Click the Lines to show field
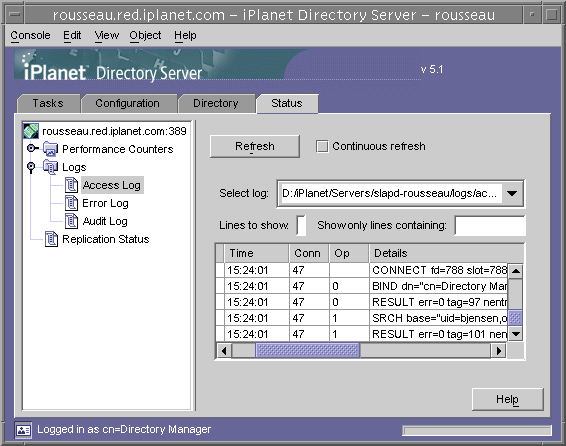 (301, 226)
